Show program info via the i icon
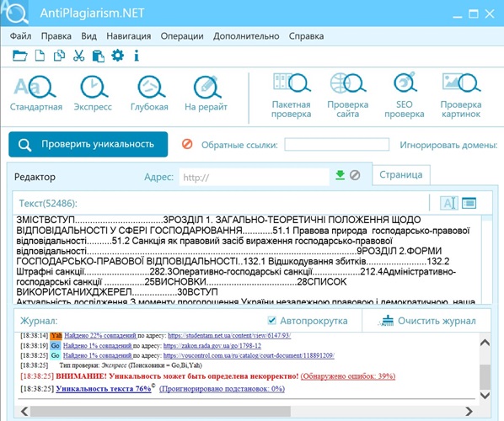 pos(137,56)
